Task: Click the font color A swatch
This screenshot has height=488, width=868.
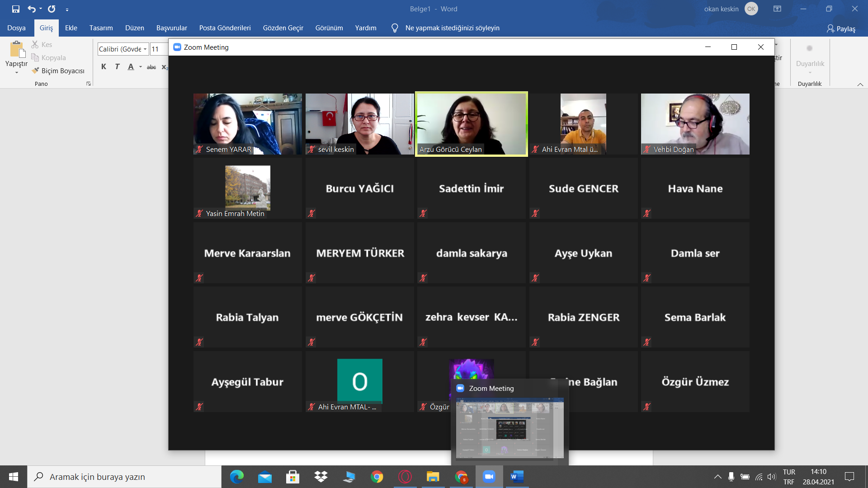Action: click(131, 67)
